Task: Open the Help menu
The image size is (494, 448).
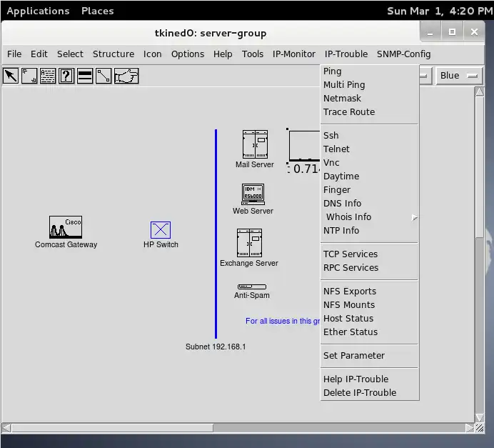Action: click(223, 54)
